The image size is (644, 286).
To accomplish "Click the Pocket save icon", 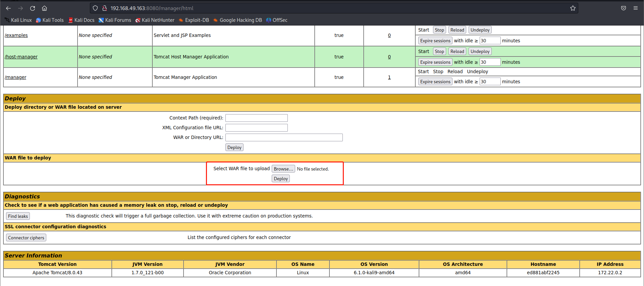I will click(623, 8).
